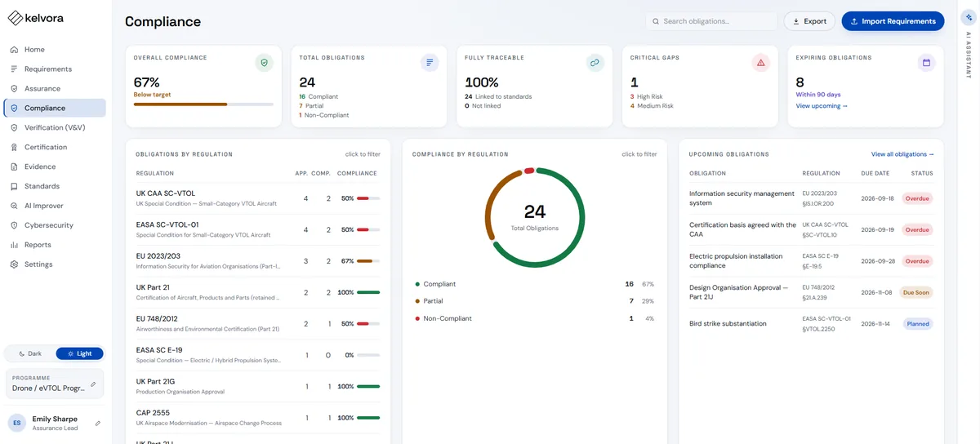This screenshot has width=980, height=444.
Task: Click overall compliance 67% progress bar
Action: coord(203,104)
